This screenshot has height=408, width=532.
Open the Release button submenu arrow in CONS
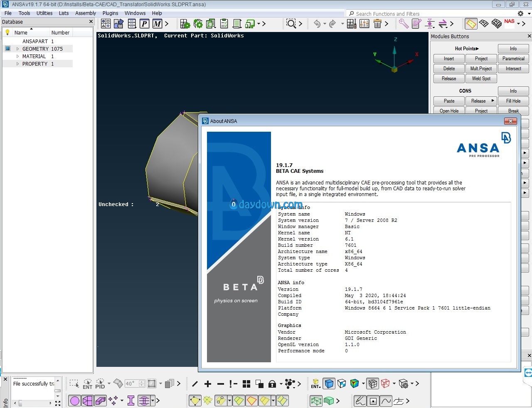tap(493, 101)
